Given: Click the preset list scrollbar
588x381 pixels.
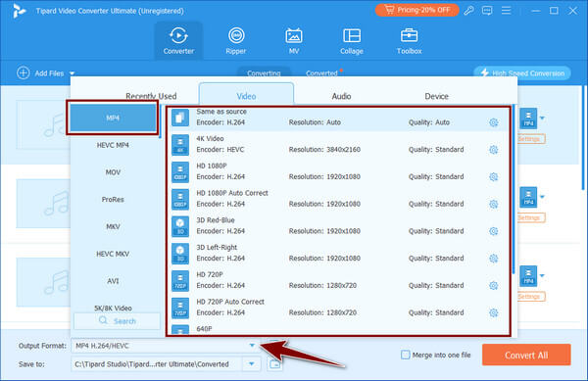Looking at the screenshot, I should pyautogui.click(x=514, y=189).
